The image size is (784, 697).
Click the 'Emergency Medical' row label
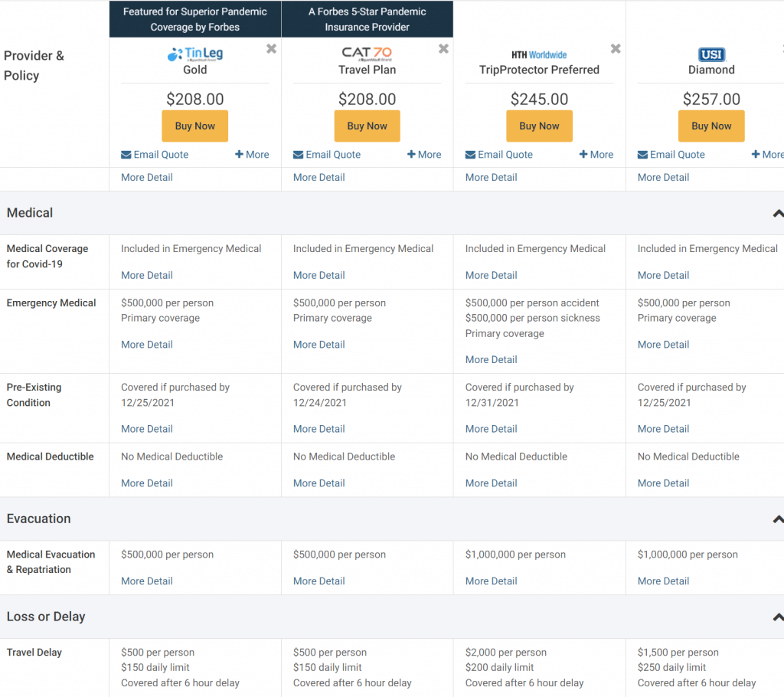tap(51, 303)
